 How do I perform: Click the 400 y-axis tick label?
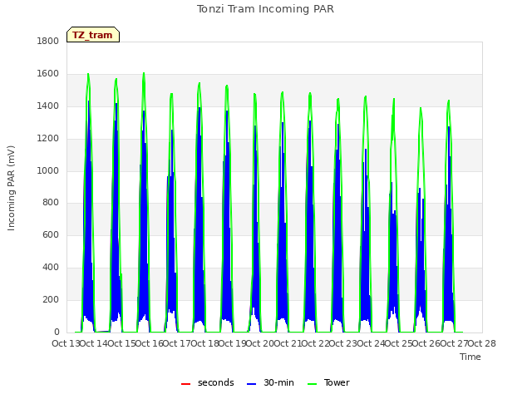point(51,268)
